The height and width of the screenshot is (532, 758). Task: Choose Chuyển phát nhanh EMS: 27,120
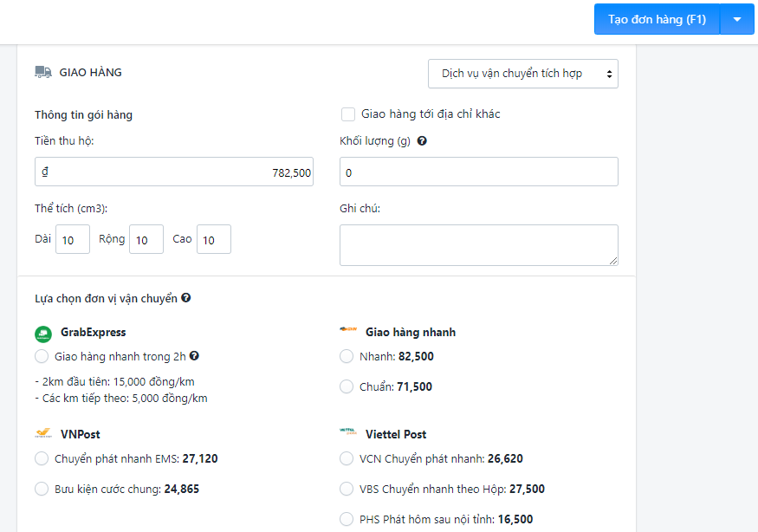(x=42, y=458)
